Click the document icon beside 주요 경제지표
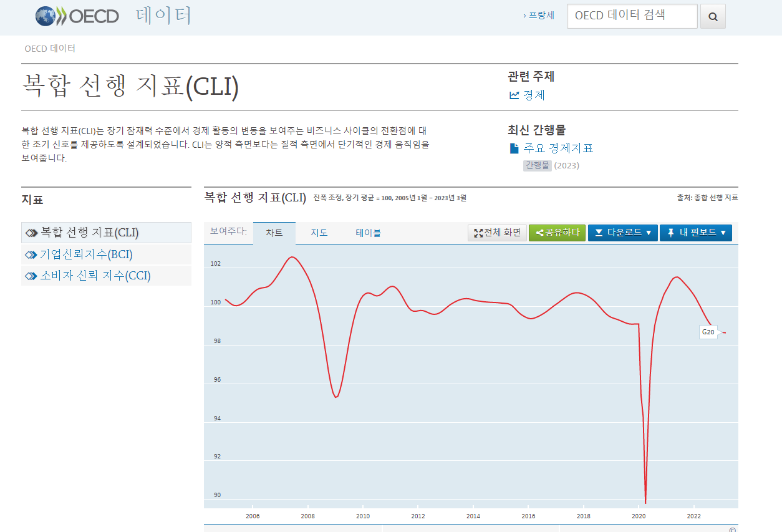 point(514,148)
